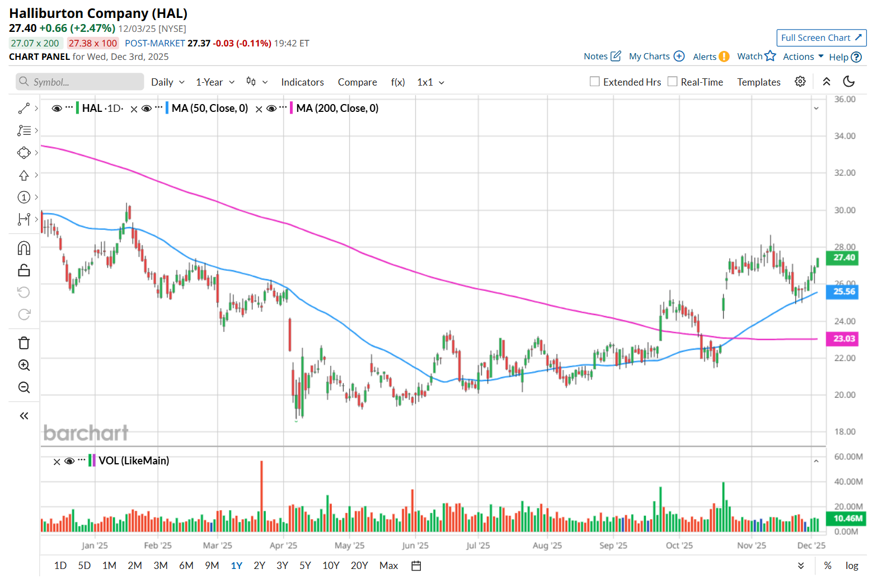Open the calendar date range picker
Screen dimensions: 896x588
tap(416, 566)
